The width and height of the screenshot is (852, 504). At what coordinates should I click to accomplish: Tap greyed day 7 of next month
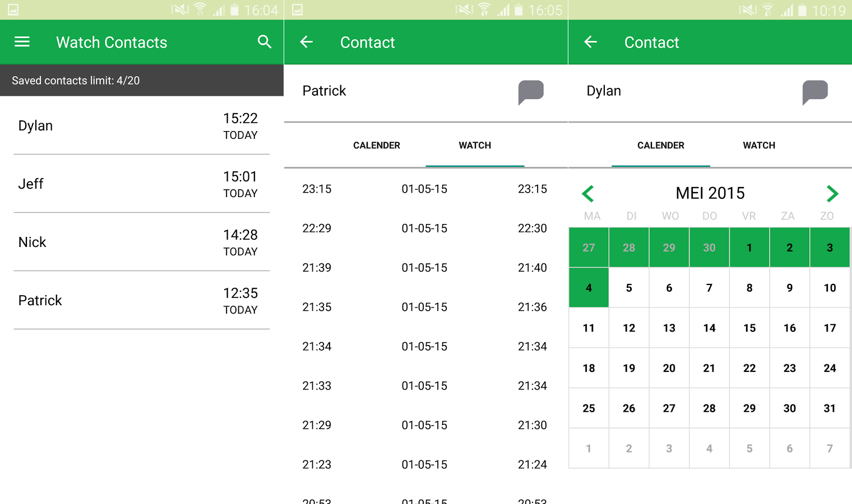pos(830,449)
